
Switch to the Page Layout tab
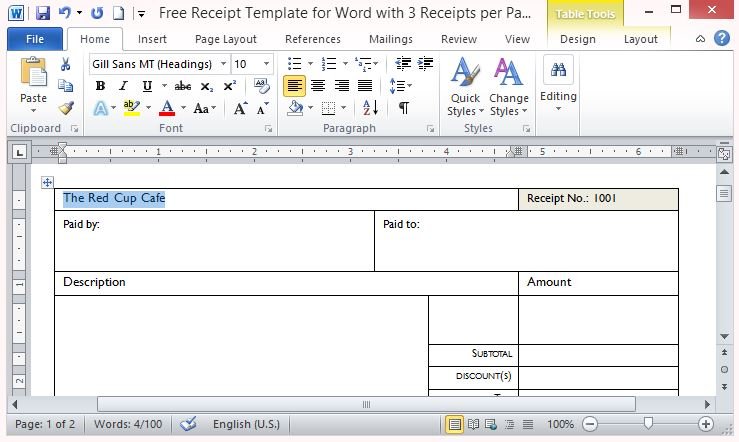(225, 39)
